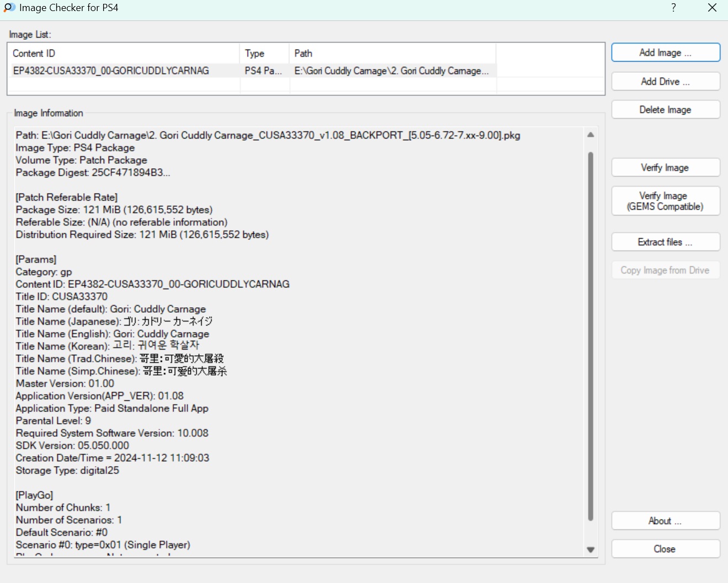Open the Extract files dialog
The height and width of the screenshot is (583, 728).
tap(665, 242)
